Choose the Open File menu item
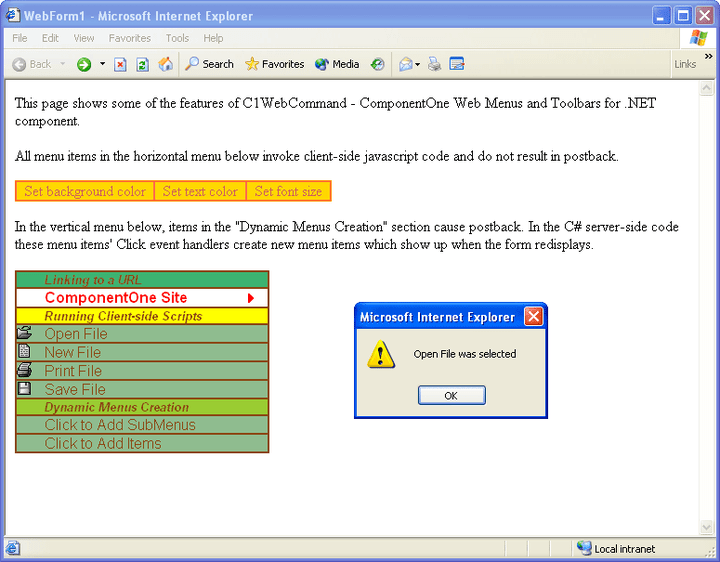720x562 pixels. tap(142, 334)
